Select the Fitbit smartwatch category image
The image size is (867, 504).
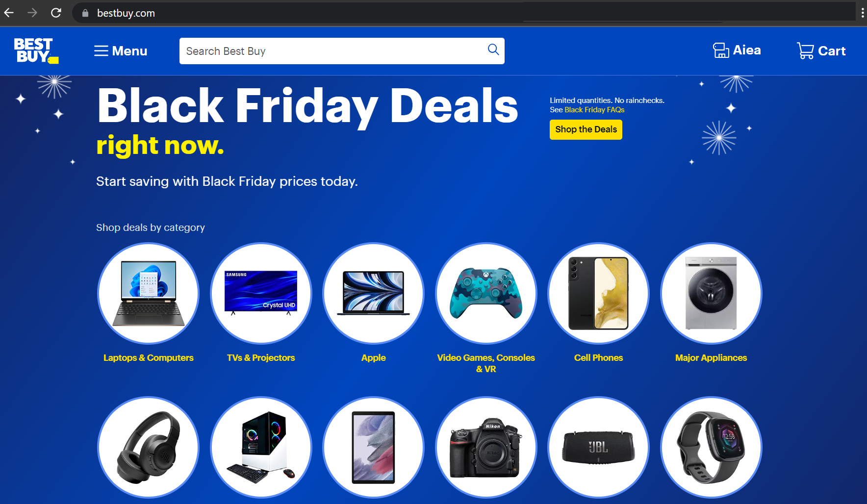711,447
